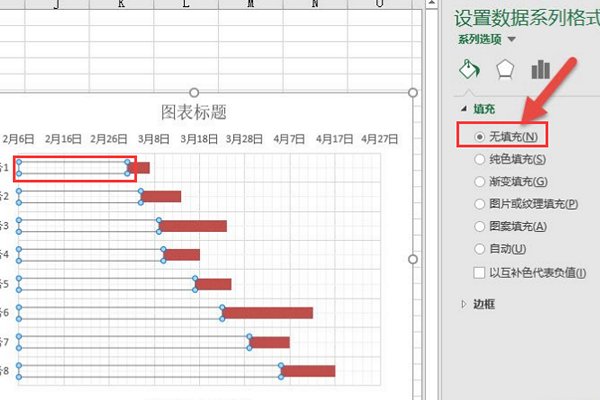Select the 渐变填充(G) radio button
The width and height of the screenshot is (600, 400).
[x=479, y=181]
